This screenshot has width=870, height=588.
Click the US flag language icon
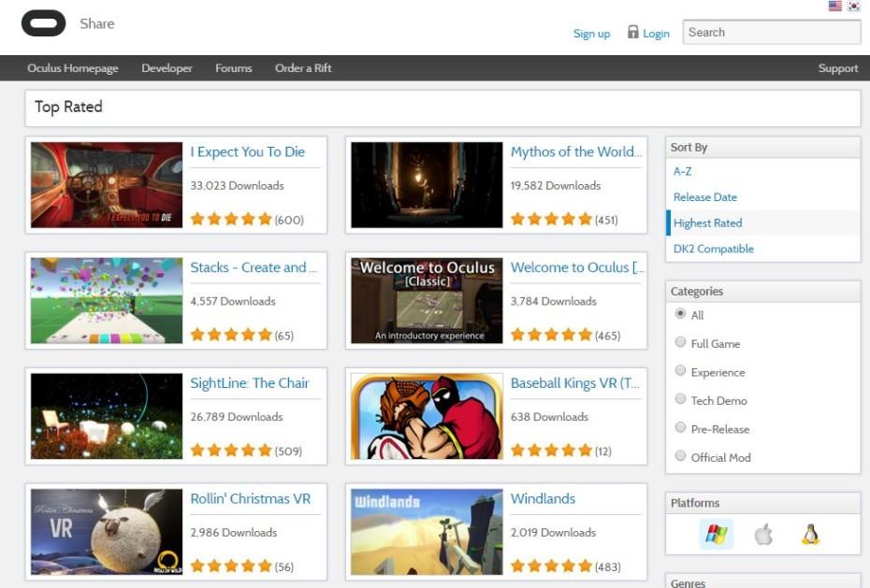(x=834, y=7)
